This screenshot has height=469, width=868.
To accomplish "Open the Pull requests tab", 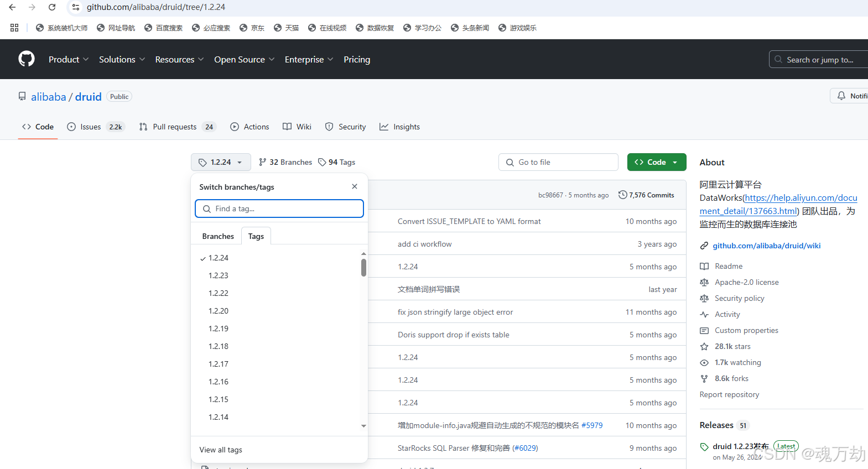I will (x=177, y=127).
